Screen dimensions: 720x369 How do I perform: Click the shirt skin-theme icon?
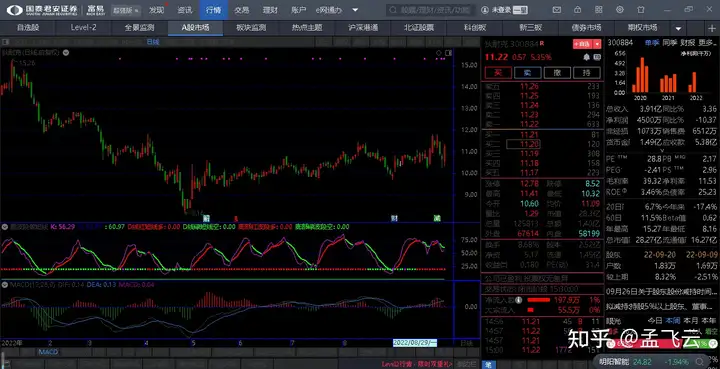(641, 9)
